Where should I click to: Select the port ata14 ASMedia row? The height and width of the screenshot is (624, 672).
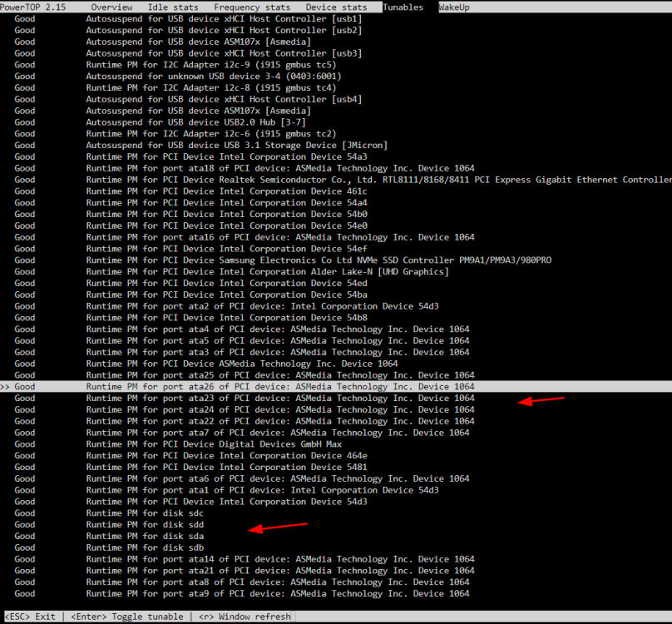pos(336,559)
